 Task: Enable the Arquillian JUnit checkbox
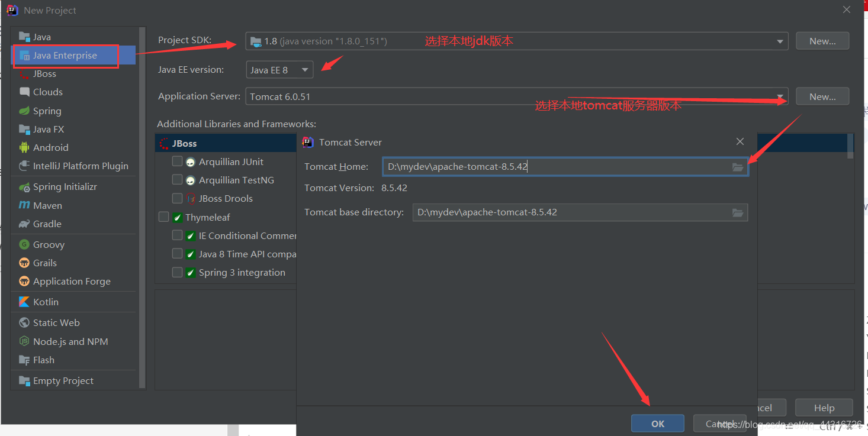coord(177,161)
